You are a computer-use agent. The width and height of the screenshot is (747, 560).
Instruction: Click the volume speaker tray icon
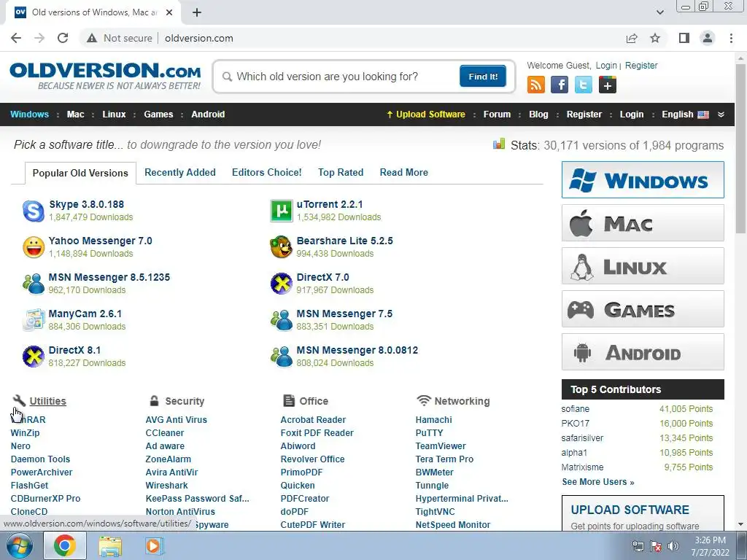pyautogui.click(x=673, y=546)
